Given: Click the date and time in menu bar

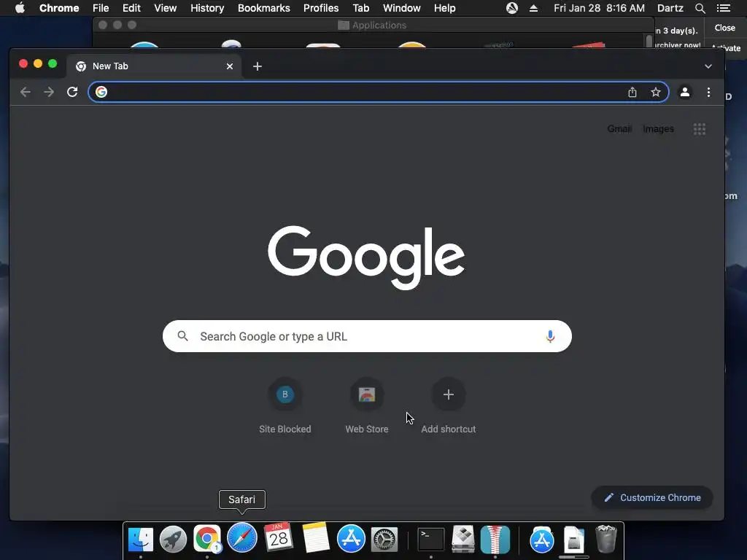Looking at the screenshot, I should (599, 8).
